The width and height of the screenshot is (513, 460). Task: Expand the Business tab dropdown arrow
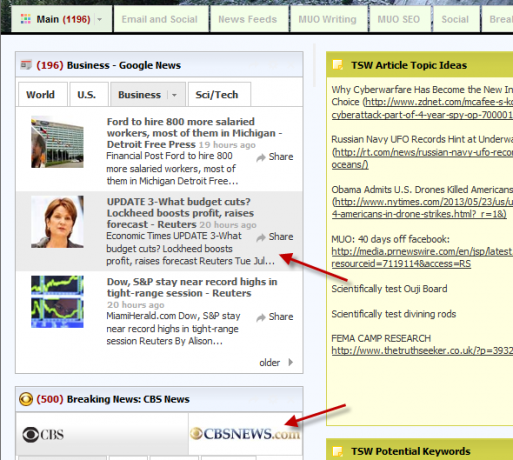(x=174, y=95)
